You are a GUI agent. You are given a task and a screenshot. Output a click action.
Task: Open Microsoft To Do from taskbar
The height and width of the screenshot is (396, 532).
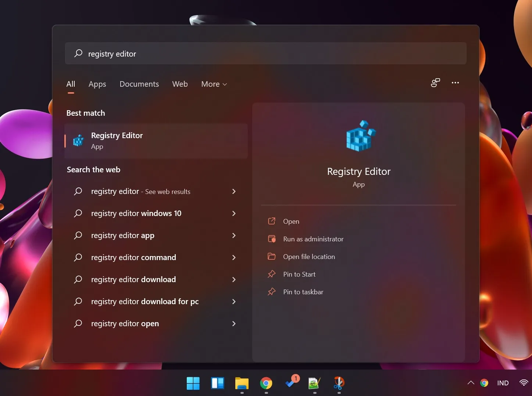(x=291, y=384)
